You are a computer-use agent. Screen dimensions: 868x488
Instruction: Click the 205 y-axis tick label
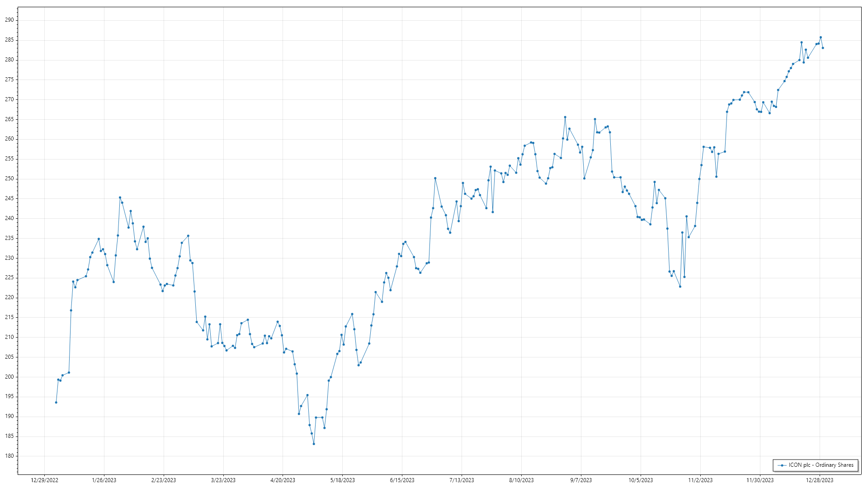(9, 357)
